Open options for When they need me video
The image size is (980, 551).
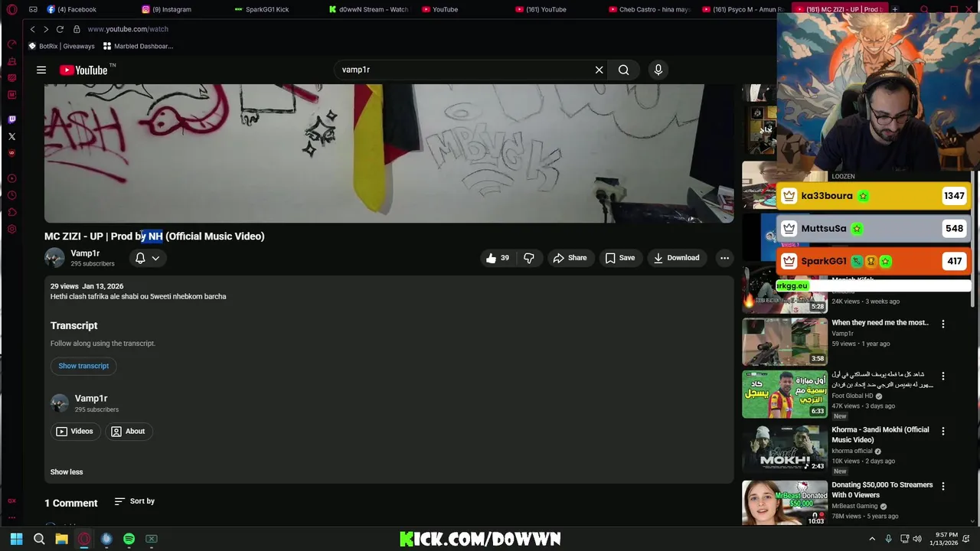coord(943,324)
